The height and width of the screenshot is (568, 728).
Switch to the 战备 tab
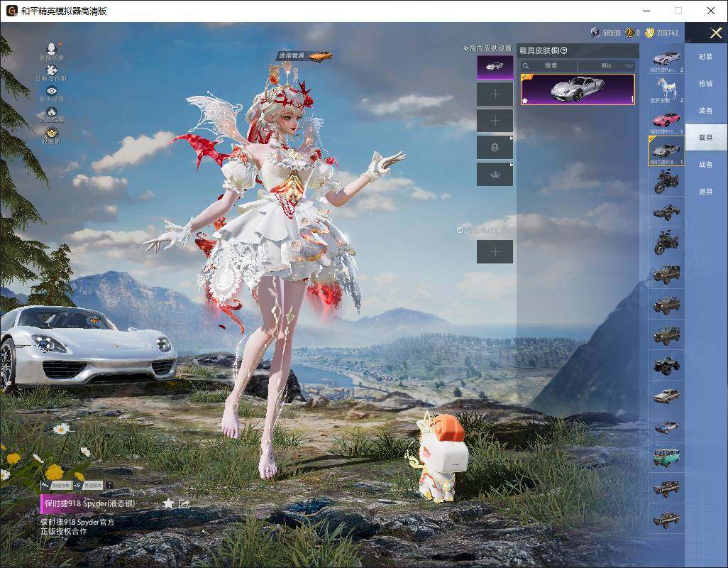[x=706, y=165]
